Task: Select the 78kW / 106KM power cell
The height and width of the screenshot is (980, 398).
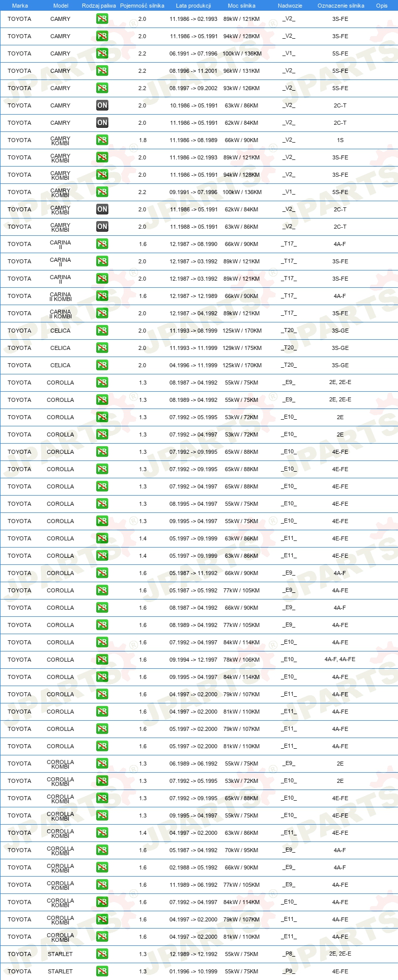Action: (x=242, y=660)
